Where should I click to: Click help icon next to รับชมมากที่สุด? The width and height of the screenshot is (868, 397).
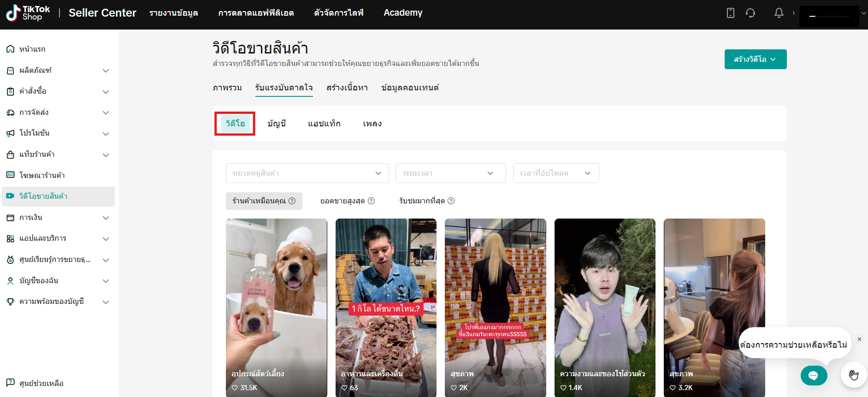[x=451, y=201]
